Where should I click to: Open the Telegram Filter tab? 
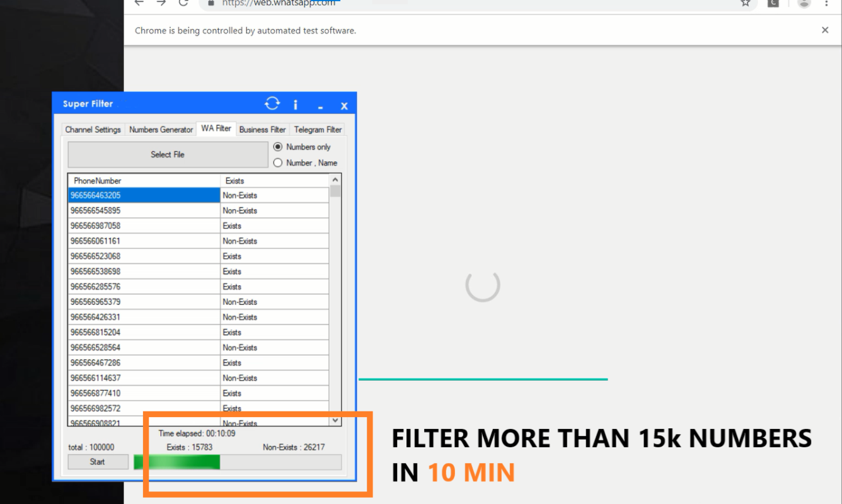(x=318, y=129)
